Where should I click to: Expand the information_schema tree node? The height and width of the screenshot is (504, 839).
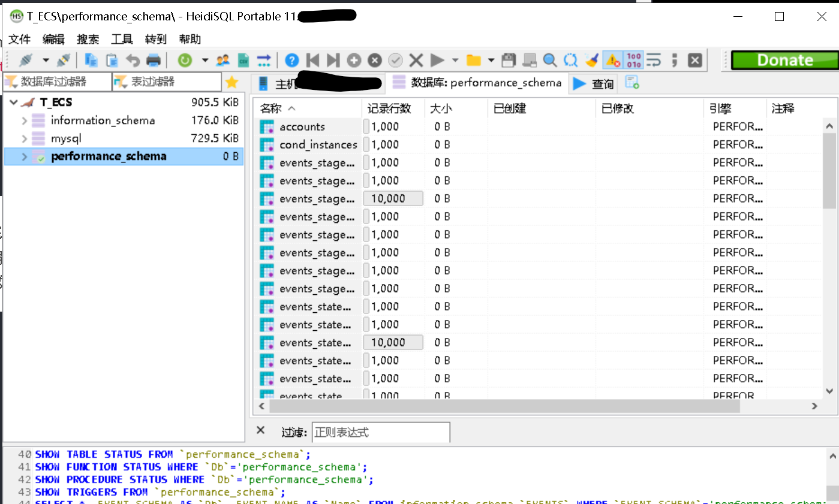[24, 120]
